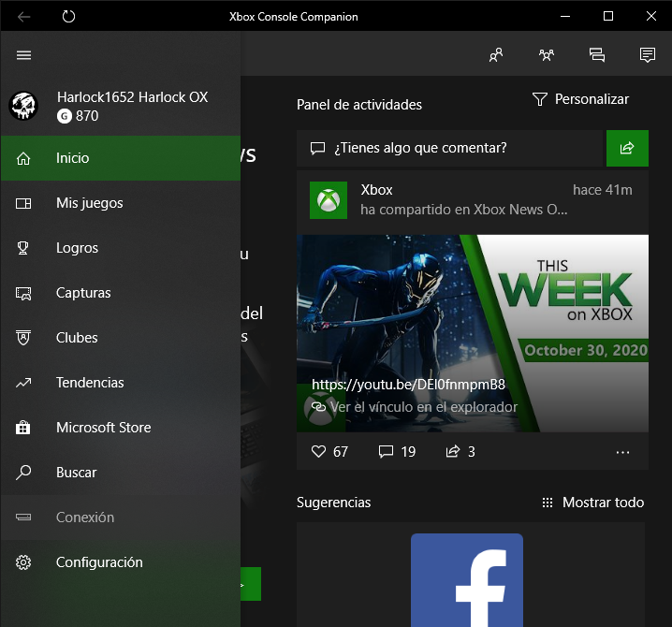
Task: Click the Xbox logo post avatar
Action: click(329, 200)
